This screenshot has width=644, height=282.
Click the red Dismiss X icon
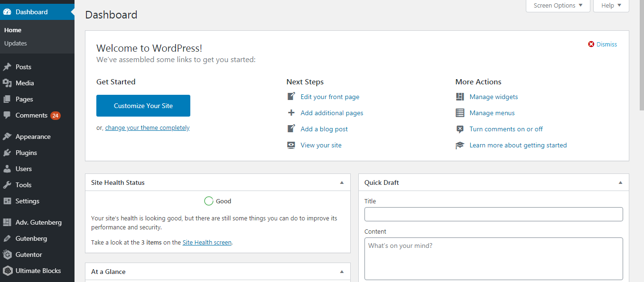pos(591,44)
